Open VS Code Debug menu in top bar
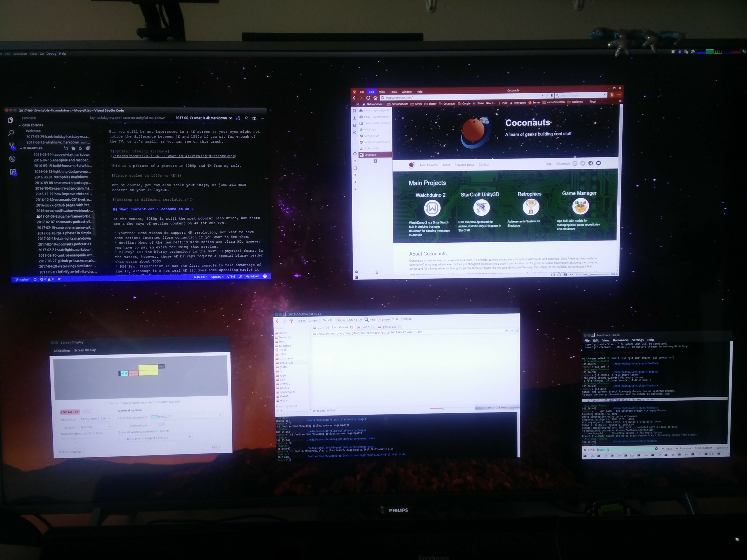The image size is (747, 560). [51, 54]
